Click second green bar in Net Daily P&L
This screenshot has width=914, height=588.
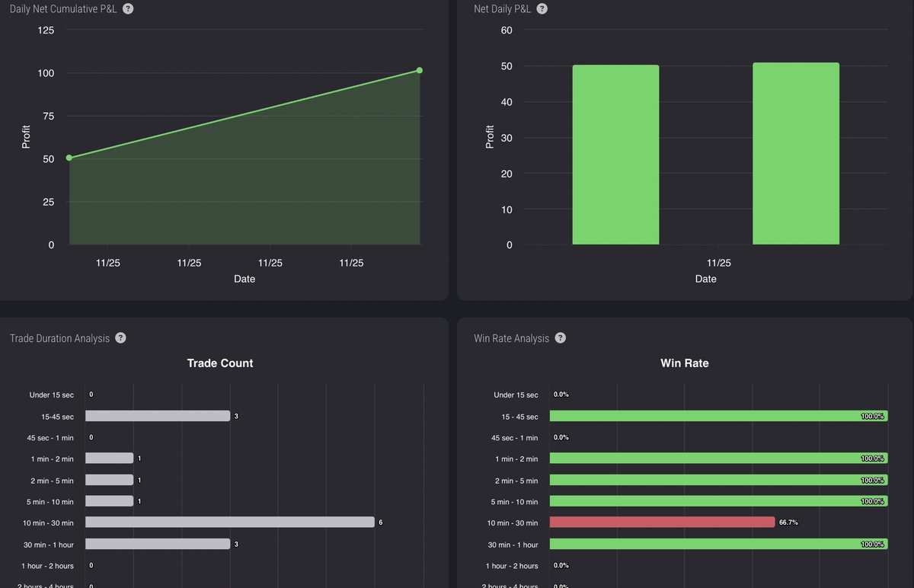pyautogui.click(x=796, y=154)
